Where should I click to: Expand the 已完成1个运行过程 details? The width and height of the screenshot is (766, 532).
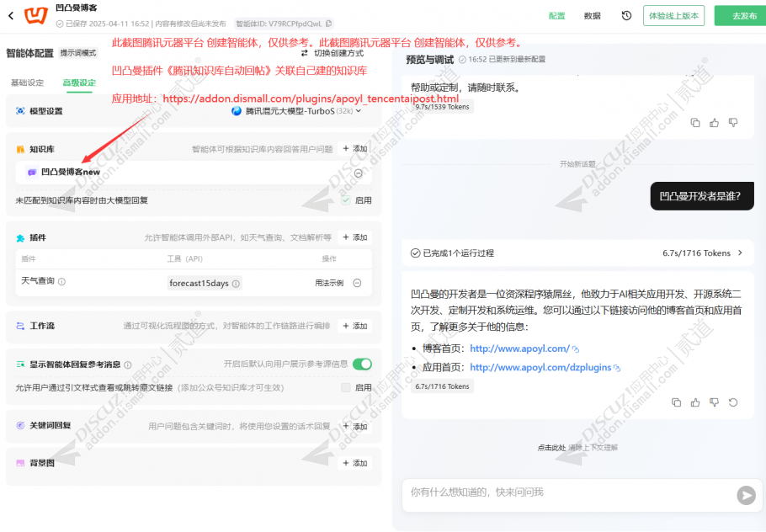577,253
